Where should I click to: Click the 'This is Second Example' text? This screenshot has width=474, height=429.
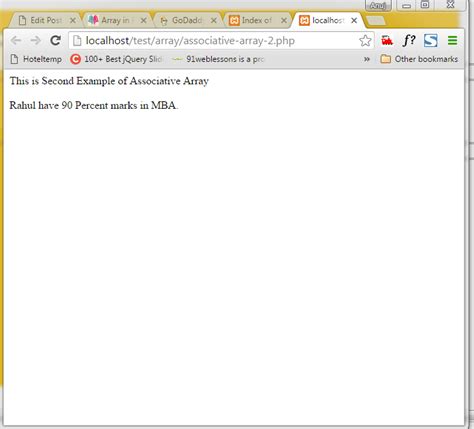click(109, 81)
